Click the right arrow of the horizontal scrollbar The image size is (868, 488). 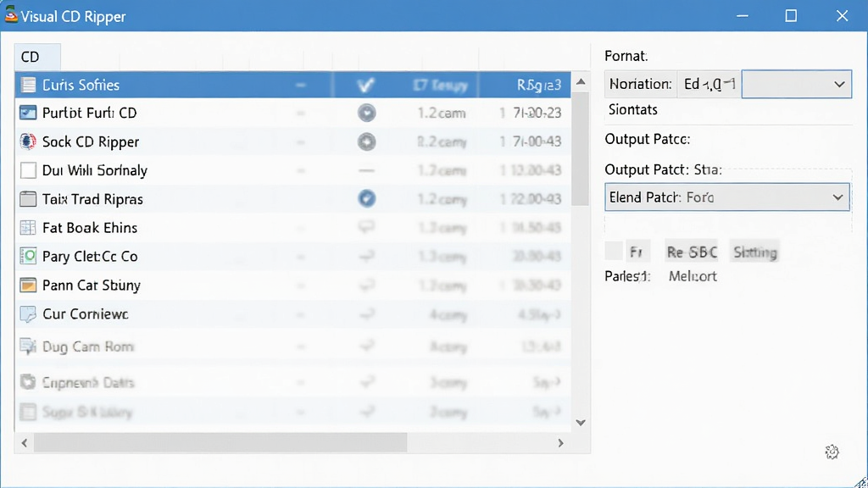tap(561, 442)
